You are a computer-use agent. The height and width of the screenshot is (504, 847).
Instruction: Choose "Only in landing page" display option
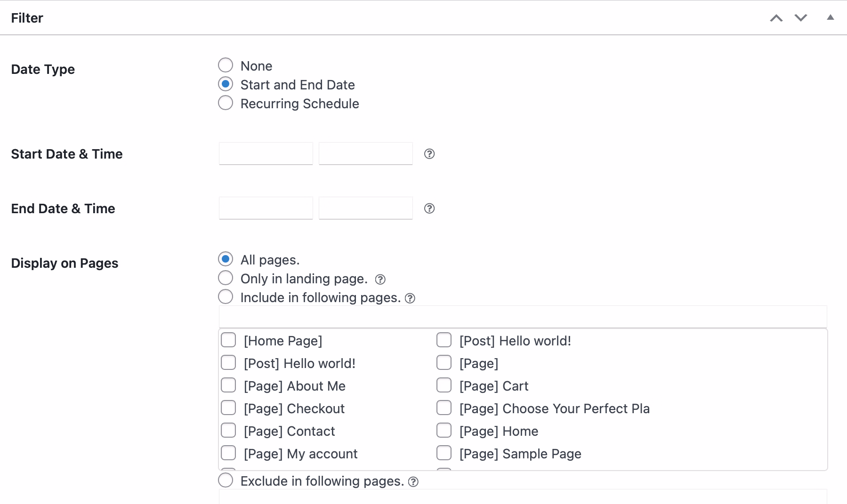tap(226, 278)
